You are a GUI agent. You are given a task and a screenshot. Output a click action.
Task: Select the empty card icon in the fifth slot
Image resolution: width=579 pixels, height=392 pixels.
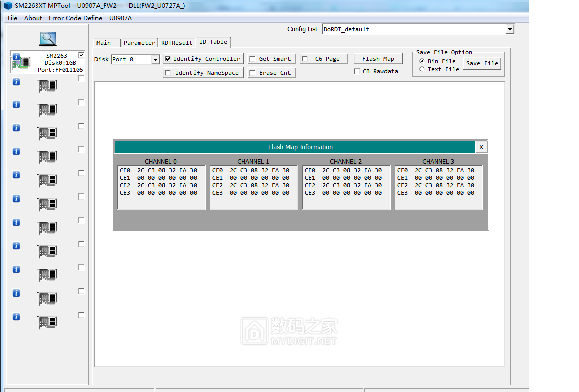pyautogui.click(x=47, y=157)
